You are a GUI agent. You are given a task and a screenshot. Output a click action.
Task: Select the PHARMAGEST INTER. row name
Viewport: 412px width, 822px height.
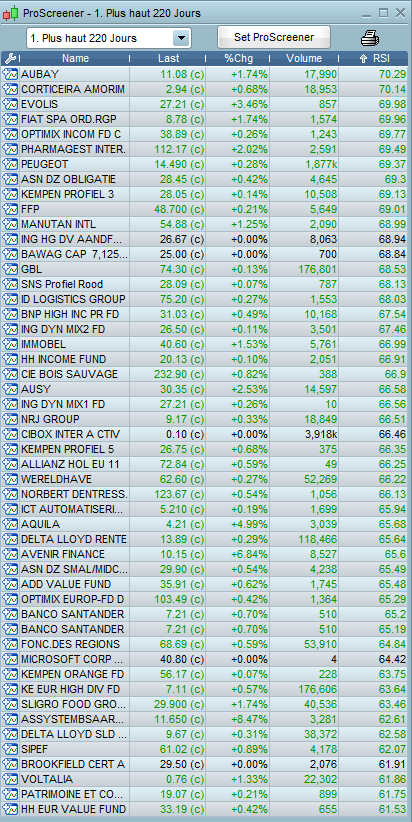[73, 149]
